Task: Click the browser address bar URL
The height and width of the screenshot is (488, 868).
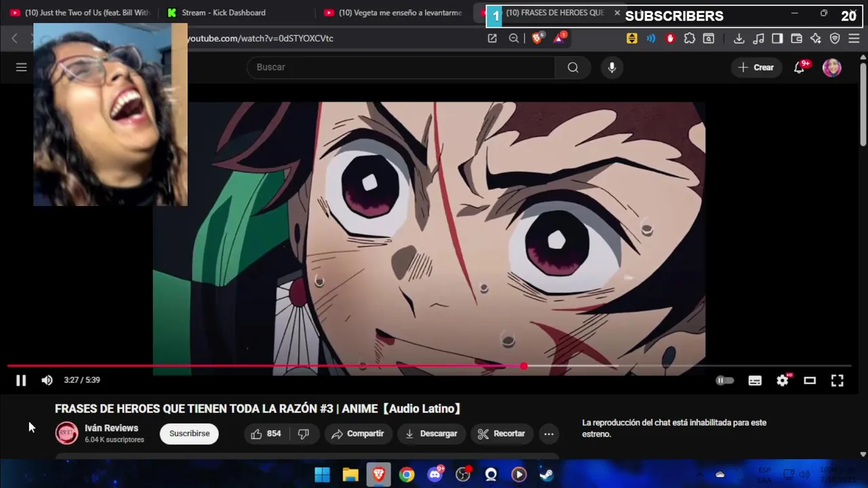Action: point(261,39)
